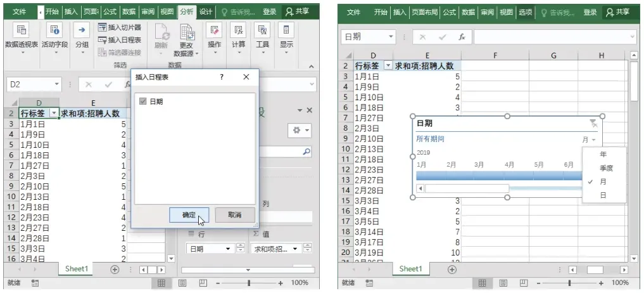Open the 显示 ribbon group icon
Viewport: 644px width, 293px height.
click(x=286, y=30)
